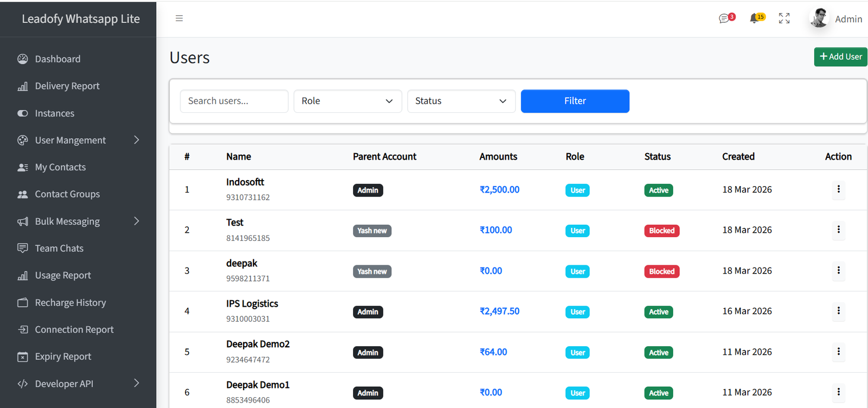Screen dimensions: 868x408
Task: Click Leadofy Whatsapp Lite brand title
Action: tap(81, 19)
